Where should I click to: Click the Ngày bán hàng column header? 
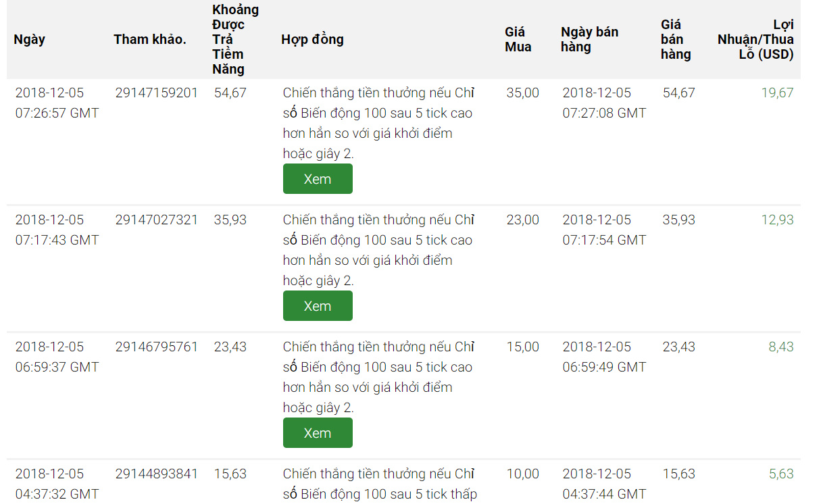[589, 39]
